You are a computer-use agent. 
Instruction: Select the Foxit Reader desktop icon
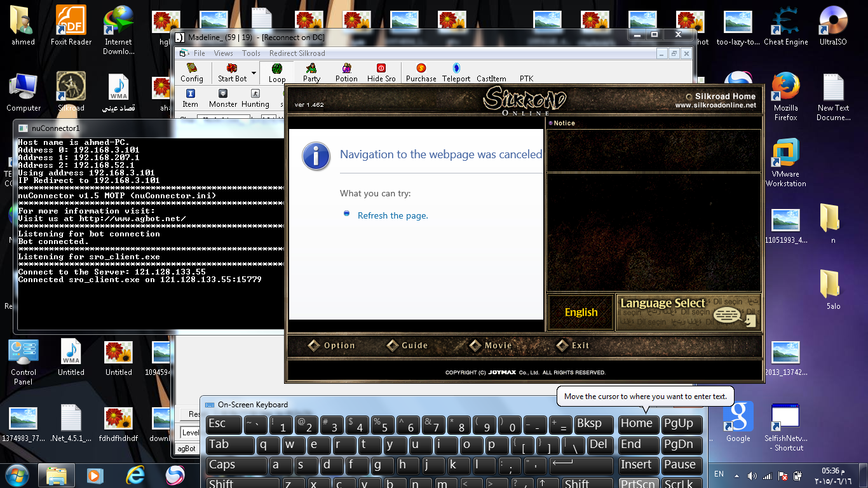(x=71, y=26)
